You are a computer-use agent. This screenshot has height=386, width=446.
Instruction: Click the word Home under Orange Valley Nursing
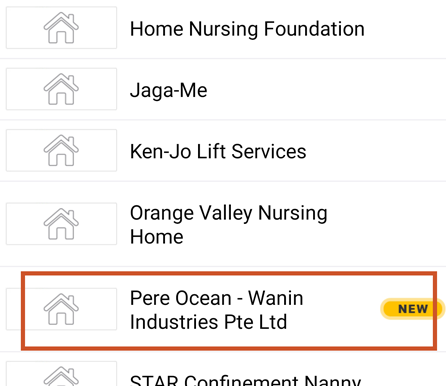tap(157, 237)
